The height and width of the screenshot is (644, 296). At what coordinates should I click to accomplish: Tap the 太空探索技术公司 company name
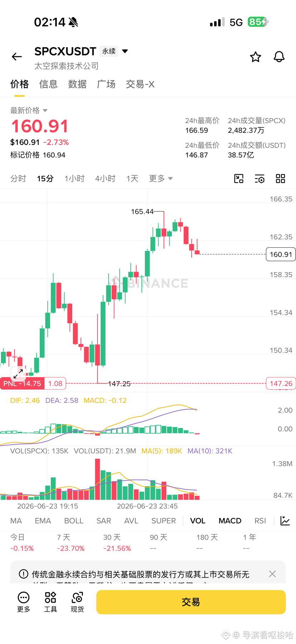click(x=66, y=66)
